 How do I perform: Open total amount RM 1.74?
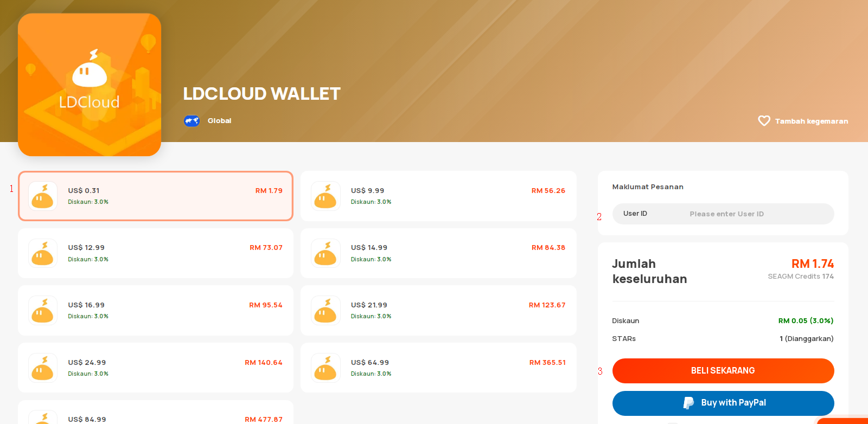[x=813, y=264]
